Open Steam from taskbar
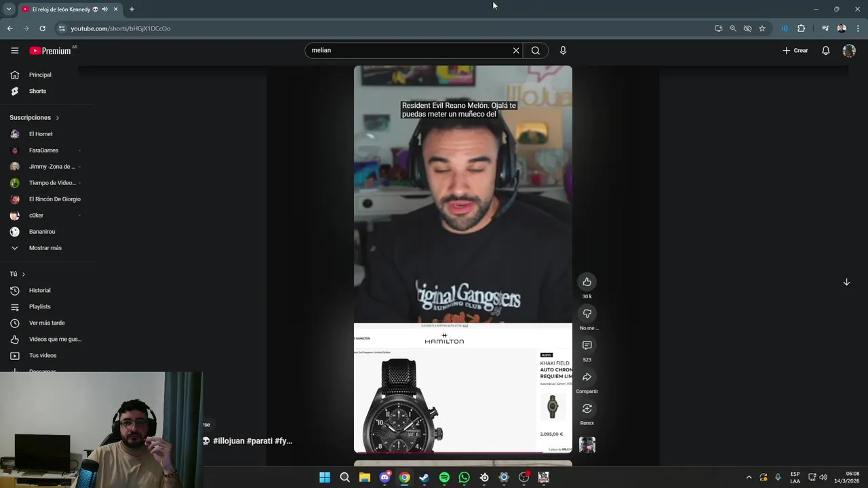The image size is (868, 488). pos(425,477)
